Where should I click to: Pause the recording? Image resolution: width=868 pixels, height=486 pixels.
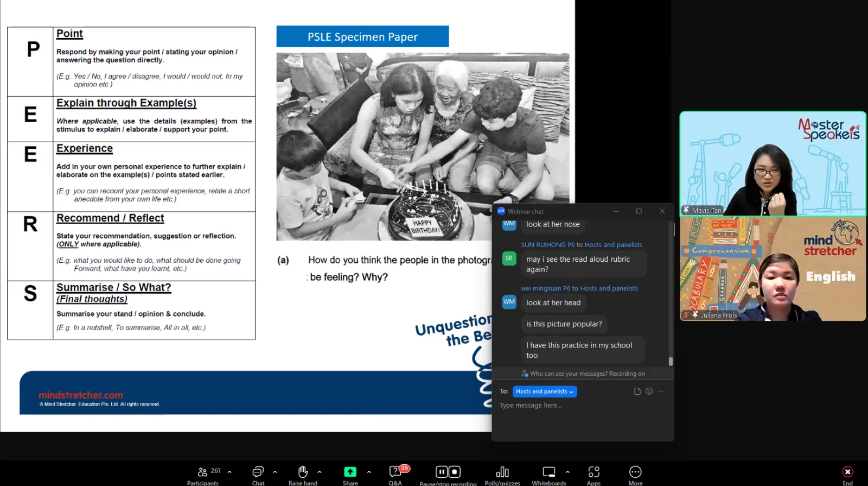442,471
